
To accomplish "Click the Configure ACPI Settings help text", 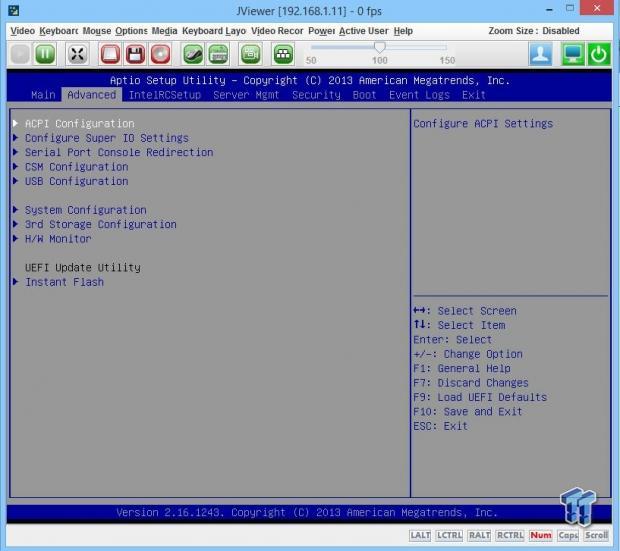I will [x=483, y=123].
